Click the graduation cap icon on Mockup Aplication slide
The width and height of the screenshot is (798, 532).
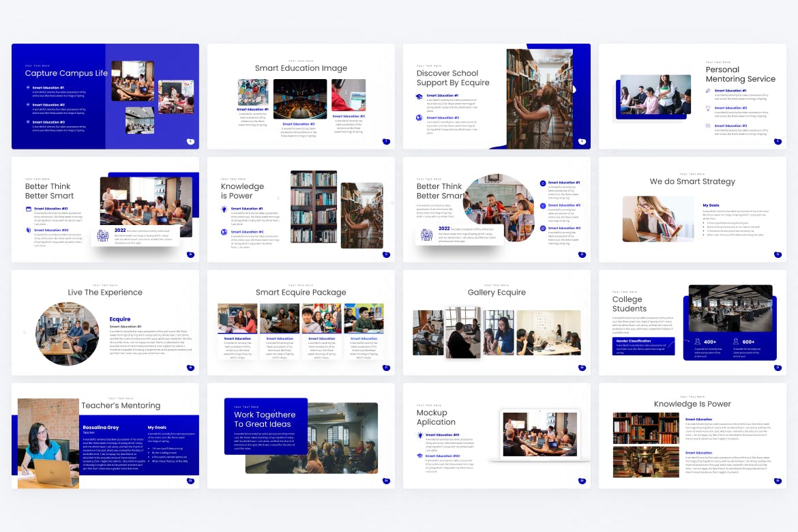tap(419, 456)
